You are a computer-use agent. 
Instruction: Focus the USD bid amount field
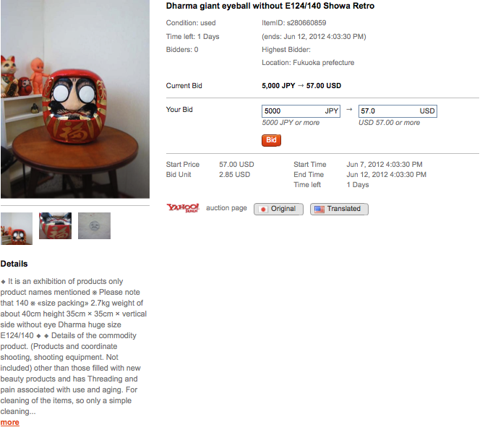click(398, 111)
